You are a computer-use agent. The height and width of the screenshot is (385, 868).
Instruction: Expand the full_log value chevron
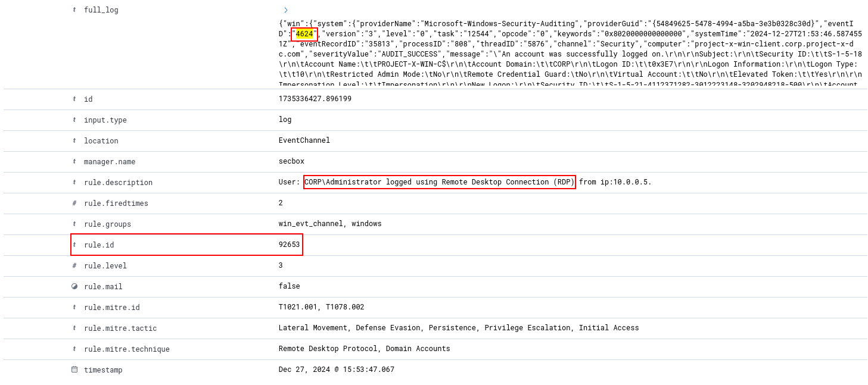click(286, 10)
